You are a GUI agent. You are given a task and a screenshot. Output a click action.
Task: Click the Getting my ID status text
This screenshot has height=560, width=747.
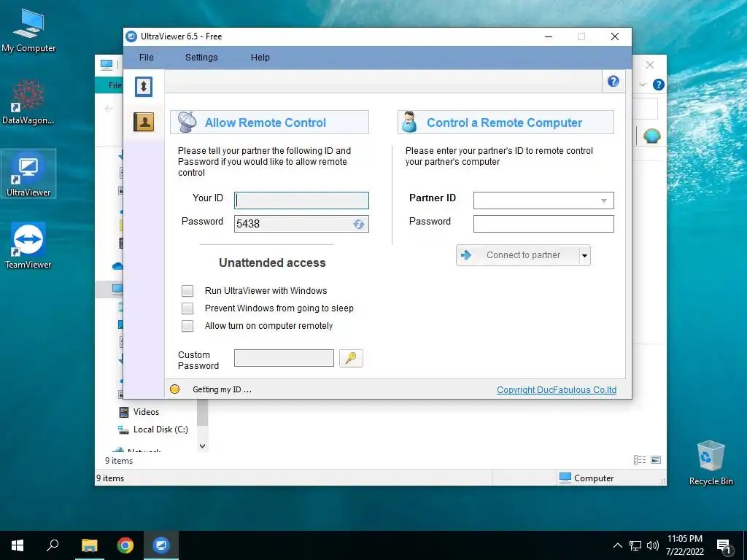[222, 389]
